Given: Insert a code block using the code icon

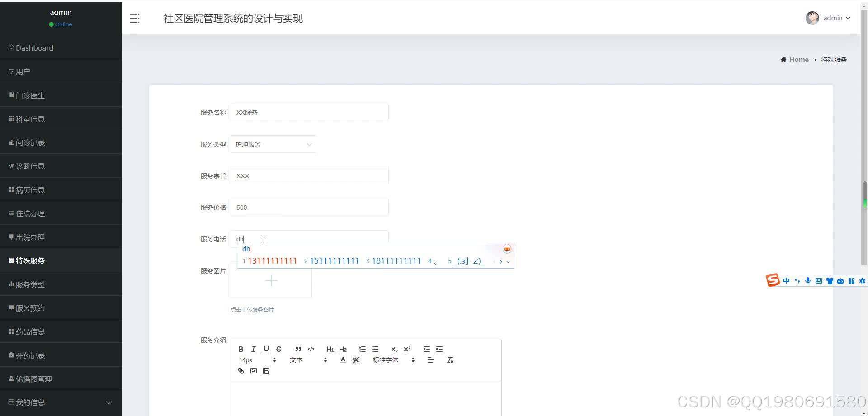Looking at the screenshot, I should tap(311, 349).
